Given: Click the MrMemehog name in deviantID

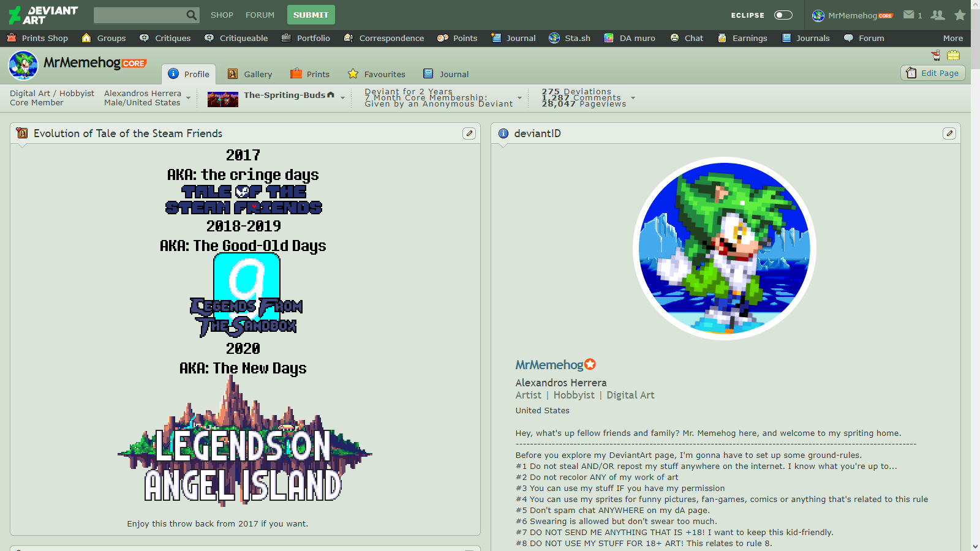Looking at the screenshot, I should click(x=549, y=365).
